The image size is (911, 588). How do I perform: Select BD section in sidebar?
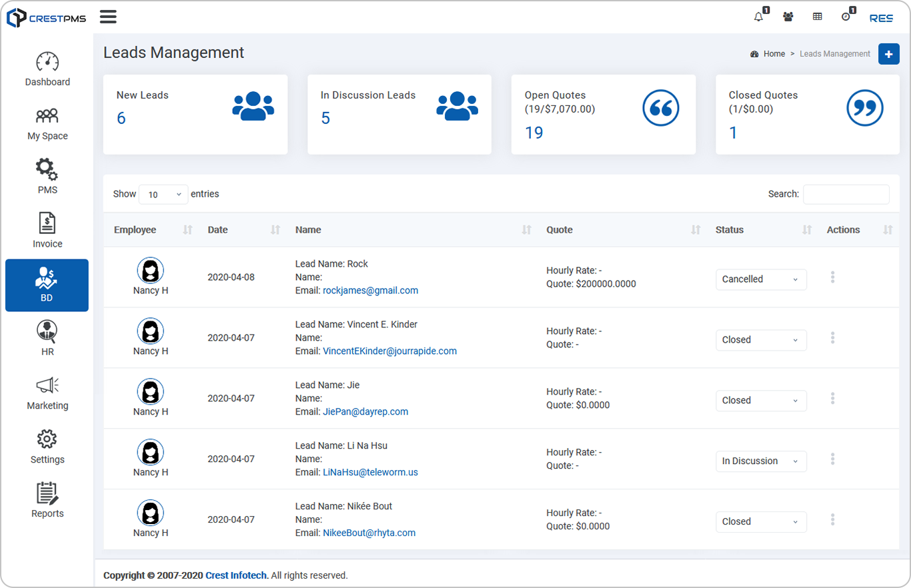(x=47, y=285)
